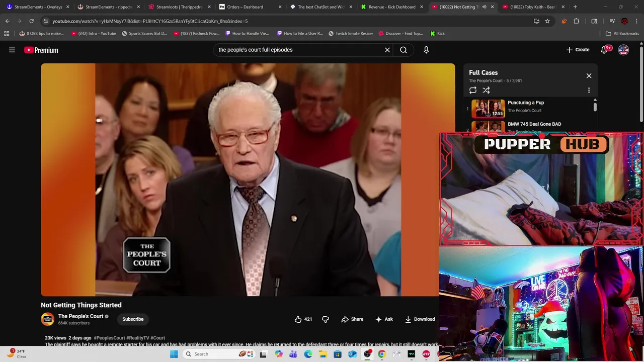
Task: Toggle playlist shuffle
Action: [486, 90]
